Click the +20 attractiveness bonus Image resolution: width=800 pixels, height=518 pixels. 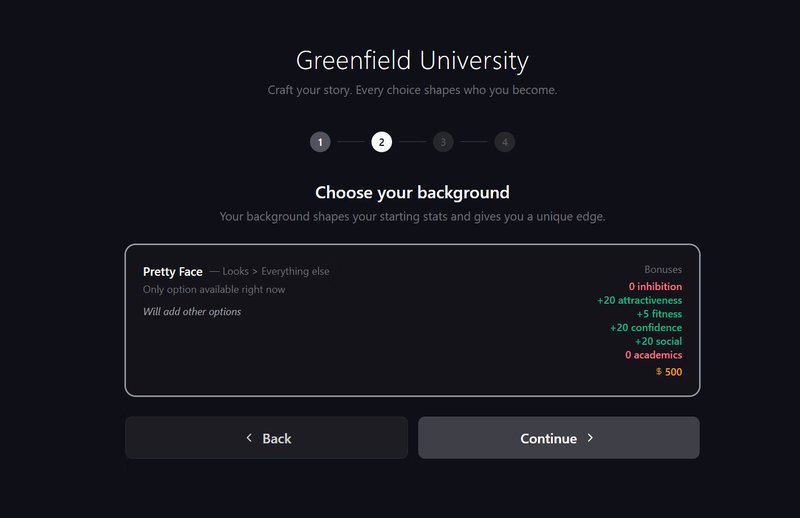[639, 300]
